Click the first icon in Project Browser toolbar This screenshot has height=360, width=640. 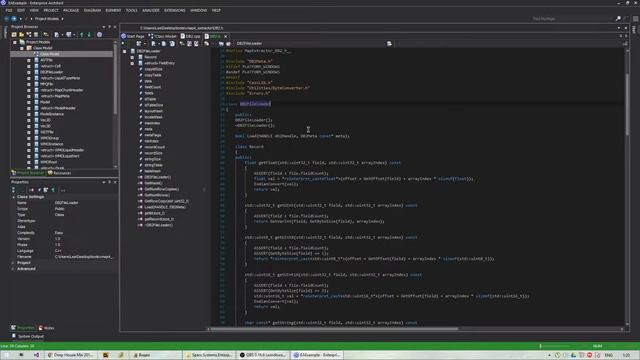pyautogui.click(x=14, y=35)
